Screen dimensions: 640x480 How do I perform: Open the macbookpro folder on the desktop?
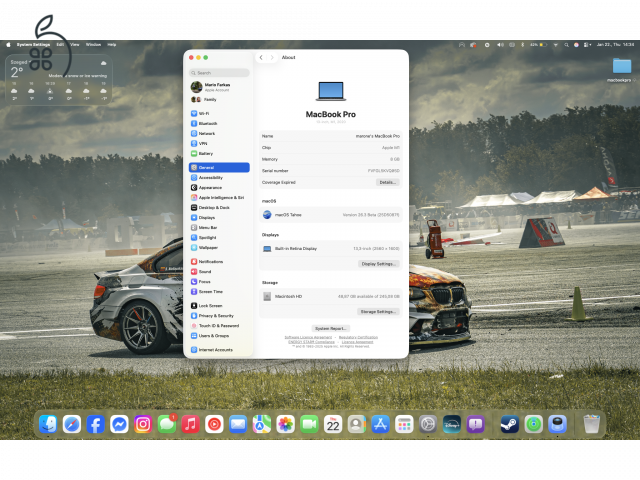(622, 69)
